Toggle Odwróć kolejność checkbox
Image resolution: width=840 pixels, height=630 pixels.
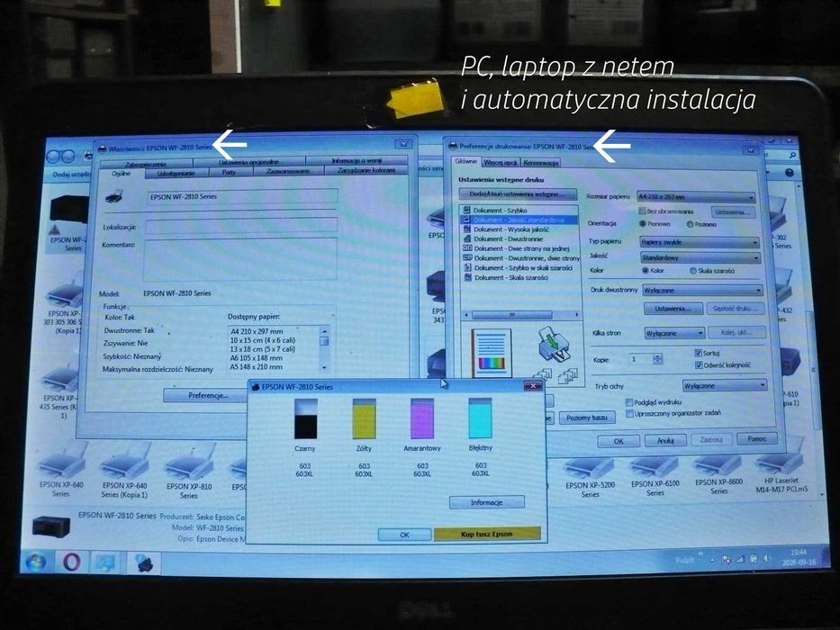click(698, 364)
